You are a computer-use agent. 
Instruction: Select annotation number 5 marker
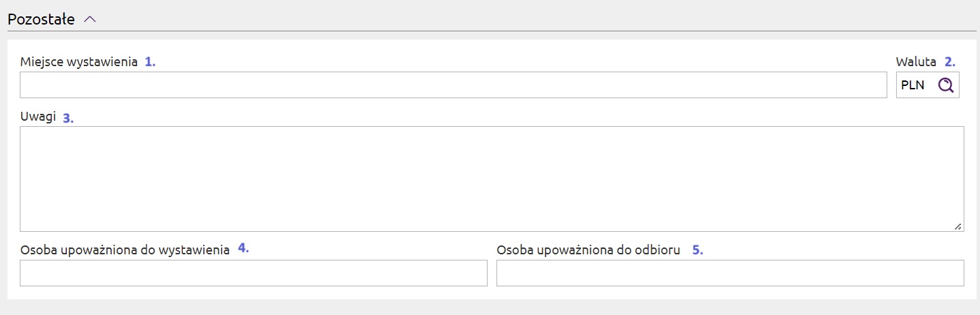(x=697, y=250)
